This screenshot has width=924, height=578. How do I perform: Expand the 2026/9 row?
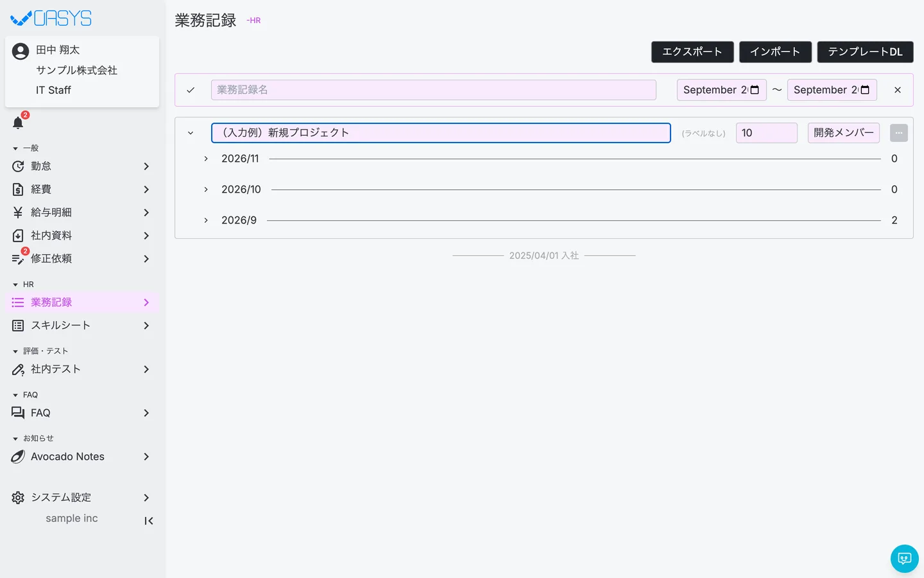[x=206, y=220]
